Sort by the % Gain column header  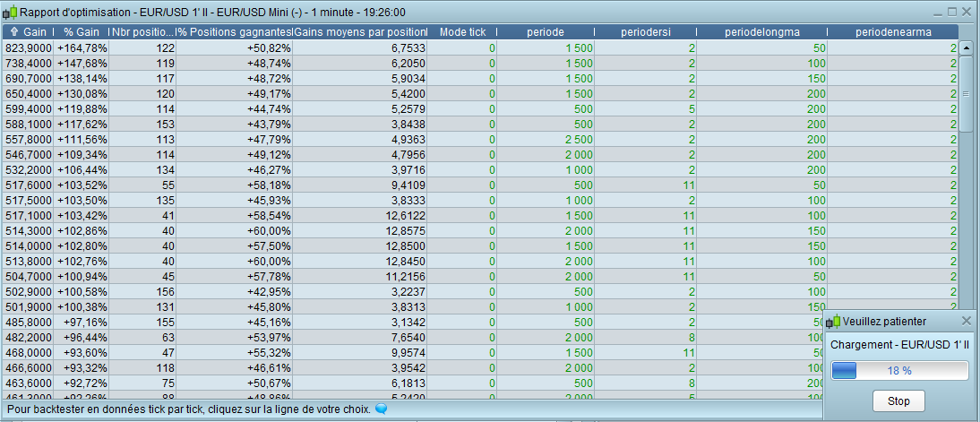point(82,32)
